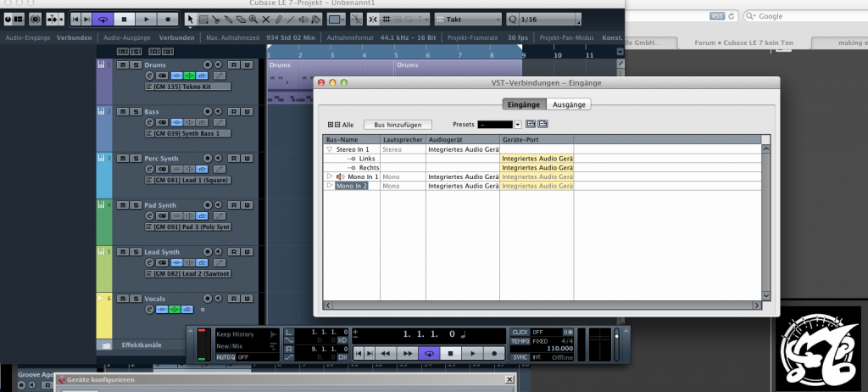Click the Bus hinzufügen button
The width and height of the screenshot is (868, 392).
click(x=398, y=125)
